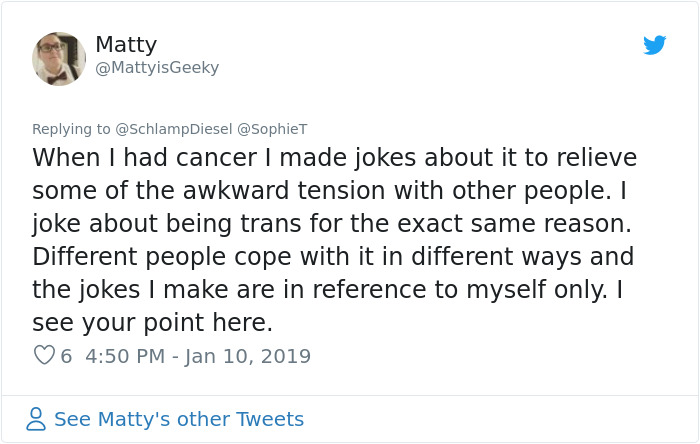Image resolution: width=700 pixels, height=444 pixels.
Task: Like the tweet with the heart icon
Action: pyautogui.click(x=44, y=355)
